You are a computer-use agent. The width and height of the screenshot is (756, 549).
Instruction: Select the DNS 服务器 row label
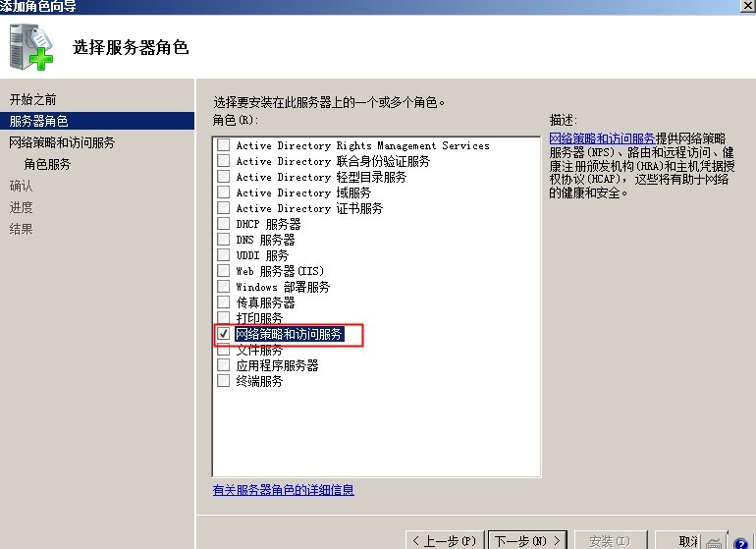tap(266, 240)
